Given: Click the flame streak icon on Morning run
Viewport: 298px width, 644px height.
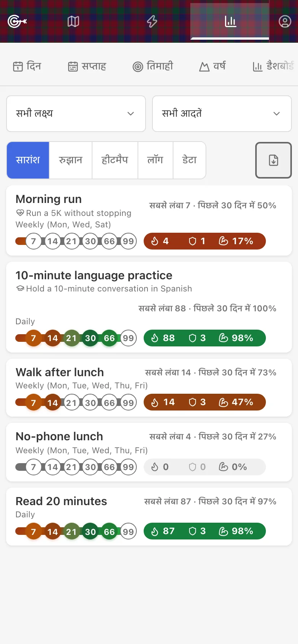Looking at the screenshot, I should click(155, 241).
